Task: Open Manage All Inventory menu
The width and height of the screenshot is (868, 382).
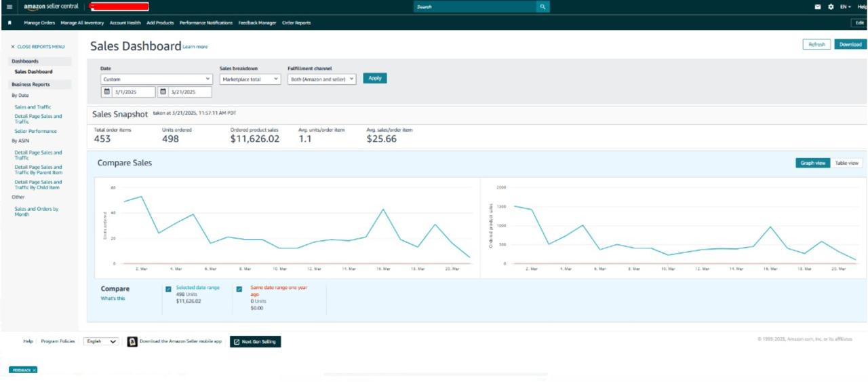Action: pyautogui.click(x=82, y=22)
